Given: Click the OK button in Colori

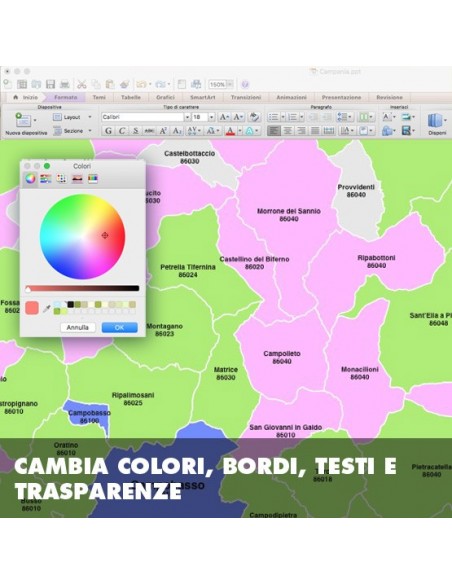Looking at the screenshot, I should pyautogui.click(x=120, y=327).
